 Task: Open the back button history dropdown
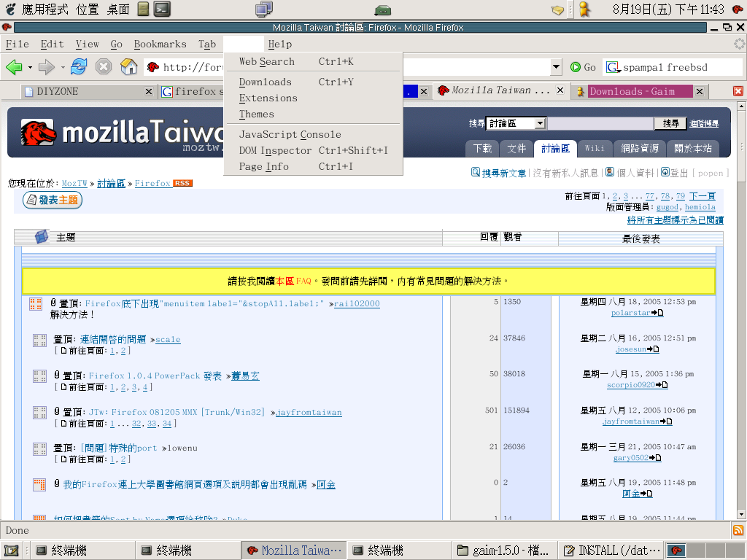coord(30,68)
